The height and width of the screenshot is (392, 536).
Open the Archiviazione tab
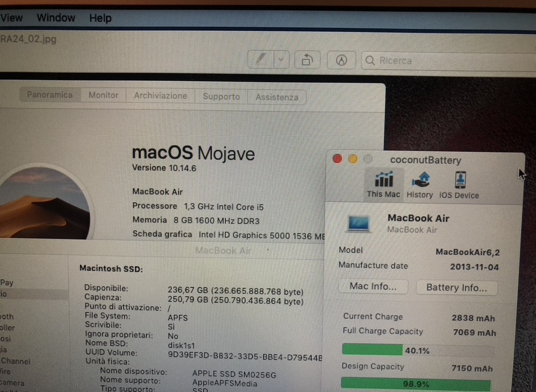point(160,96)
